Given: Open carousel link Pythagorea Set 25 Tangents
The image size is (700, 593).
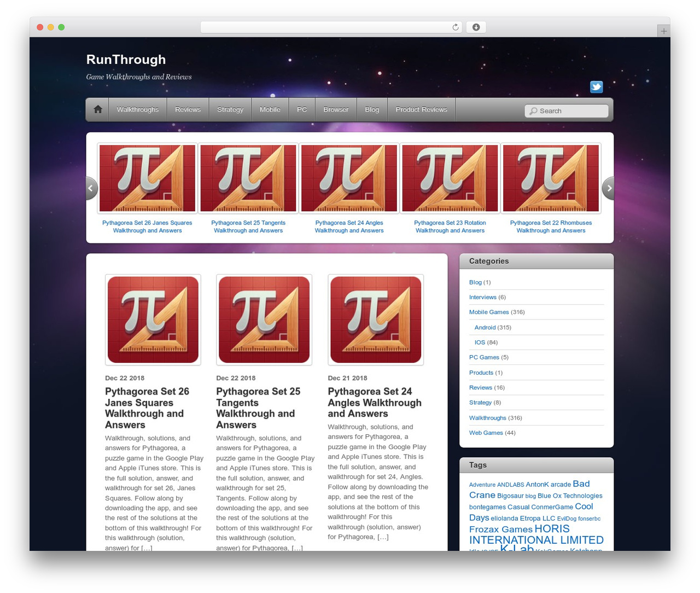Looking at the screenshot, I should click(x=248, y=226).
